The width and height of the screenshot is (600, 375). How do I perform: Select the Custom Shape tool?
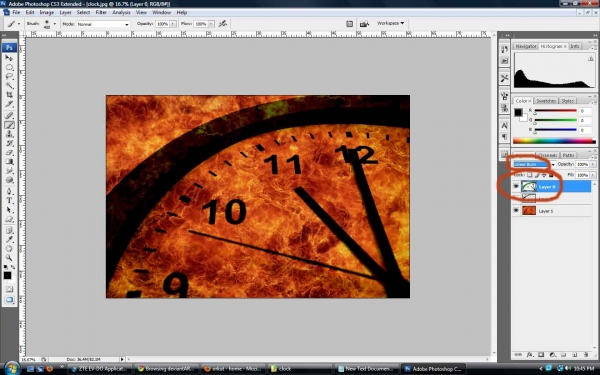click(x=9, y=219)
